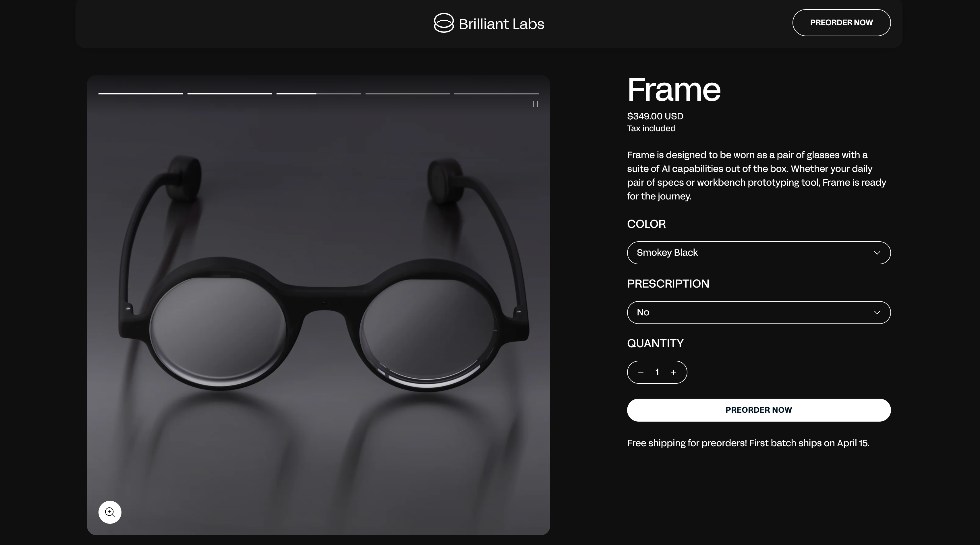Image resolution: width=980 pixels, height=545 pixels.
Task: Select the glasses logo mark next to Brilliant Labs
Action: coord(443,23)
